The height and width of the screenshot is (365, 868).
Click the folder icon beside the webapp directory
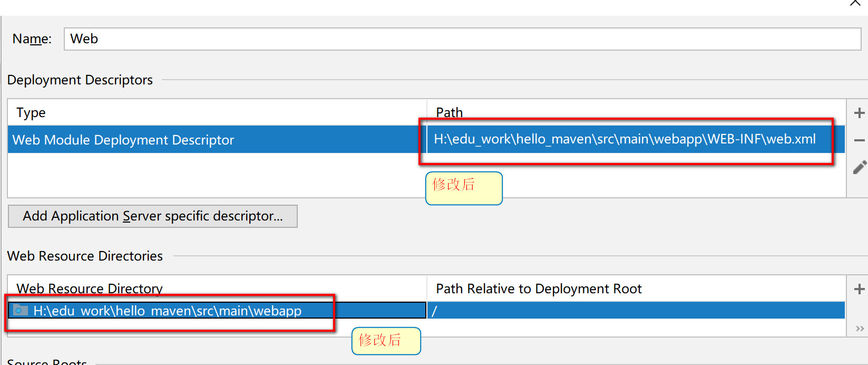[21, 310]
